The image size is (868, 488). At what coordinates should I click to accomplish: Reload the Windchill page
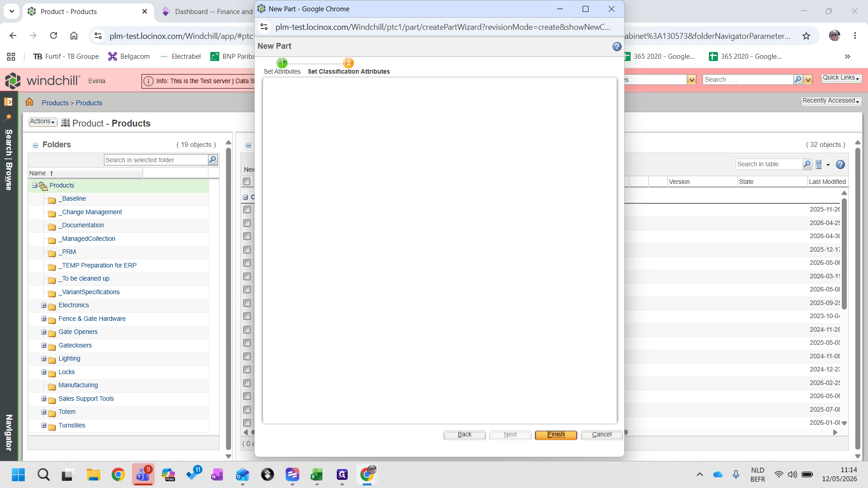(53, 36)
